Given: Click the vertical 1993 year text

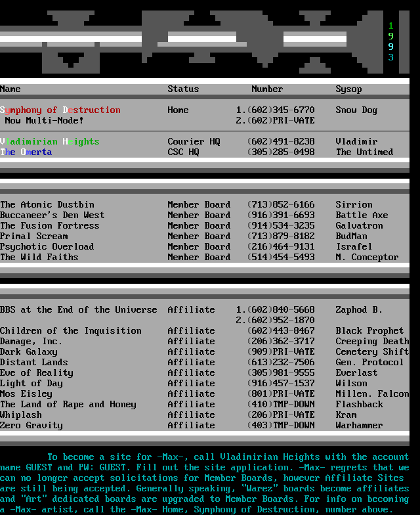Looking at the screenshot, I should [391, 42].
